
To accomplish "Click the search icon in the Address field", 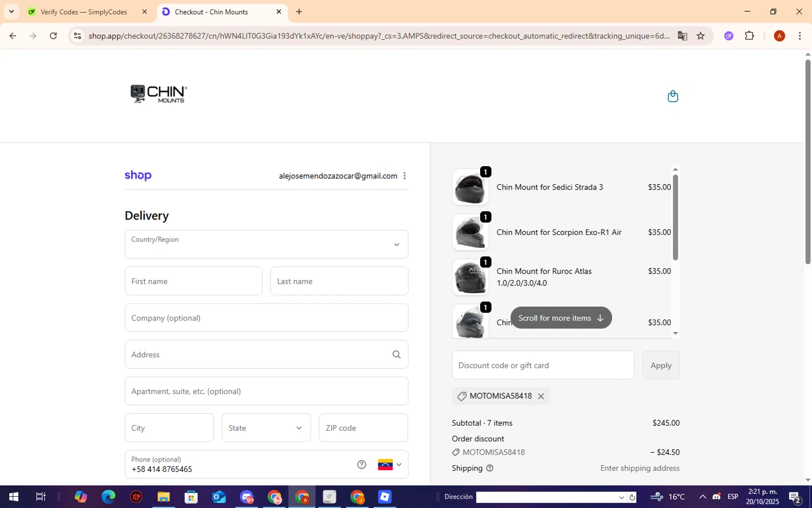I will (x=396, y=354).
